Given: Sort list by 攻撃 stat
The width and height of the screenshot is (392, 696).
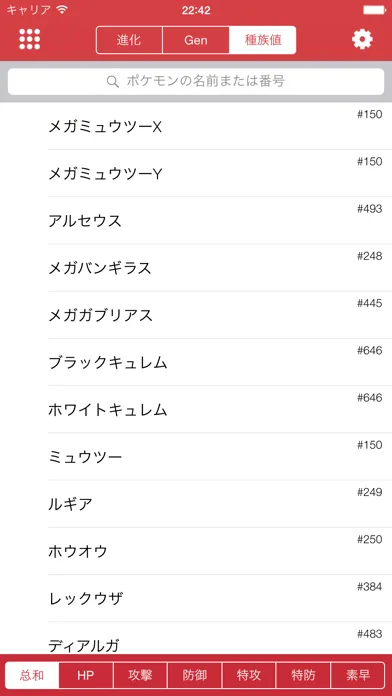Looking at the screenshot, I should [x=140, y=675].
